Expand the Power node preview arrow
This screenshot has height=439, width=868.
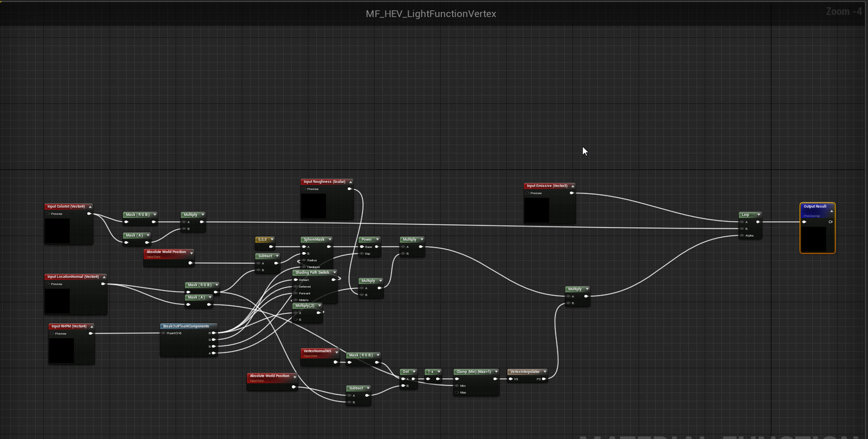click(x=377, y=240)
